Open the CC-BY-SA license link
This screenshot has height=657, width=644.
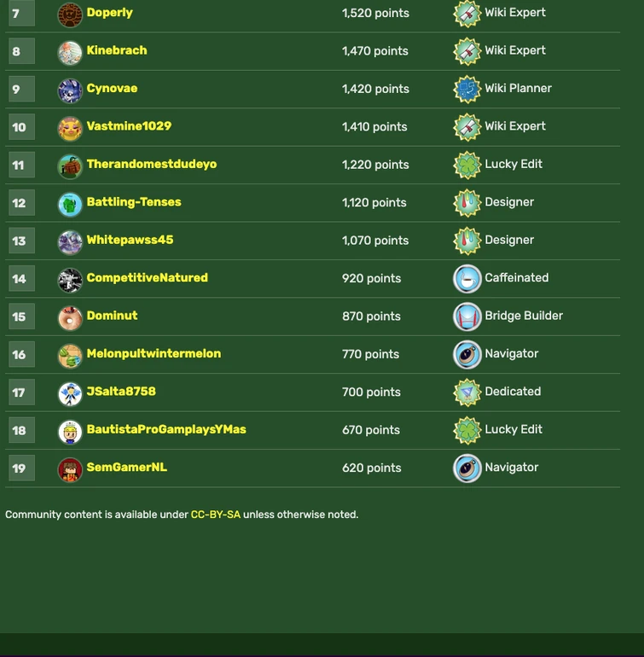pos(215,515)
